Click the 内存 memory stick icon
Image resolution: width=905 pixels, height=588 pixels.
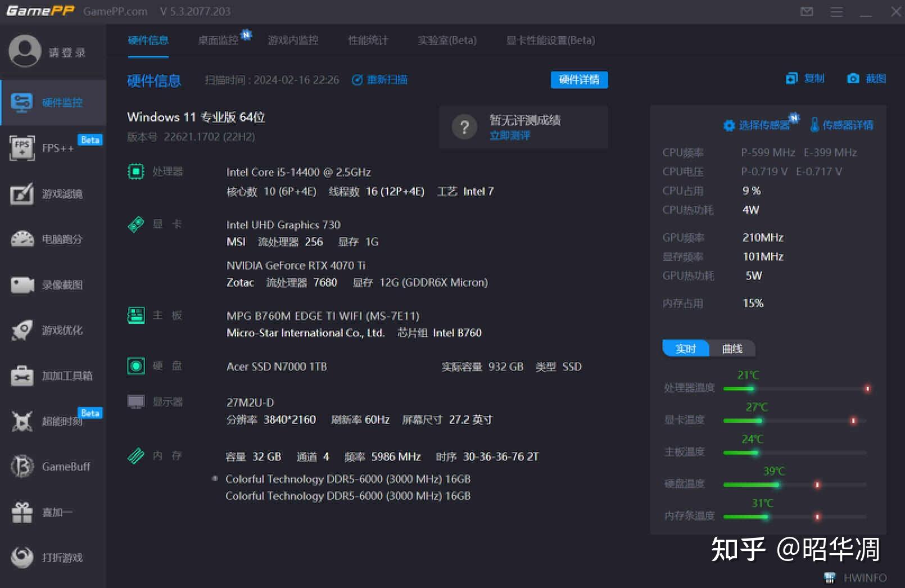(x=136, y=455)
